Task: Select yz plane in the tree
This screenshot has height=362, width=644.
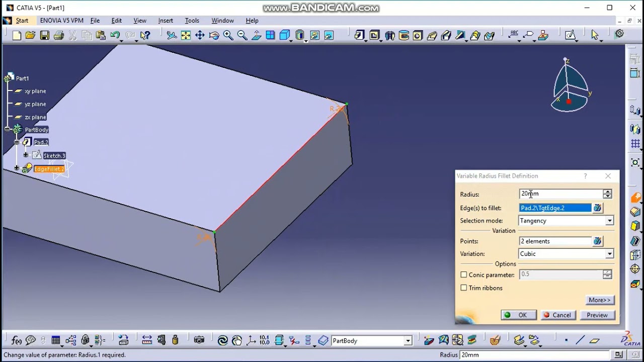Action: coord(35,104)
